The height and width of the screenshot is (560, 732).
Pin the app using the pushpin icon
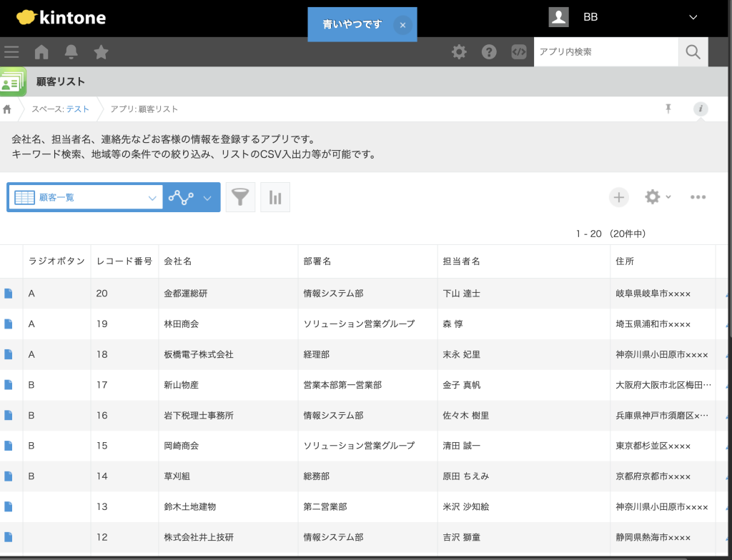[668, 109]
